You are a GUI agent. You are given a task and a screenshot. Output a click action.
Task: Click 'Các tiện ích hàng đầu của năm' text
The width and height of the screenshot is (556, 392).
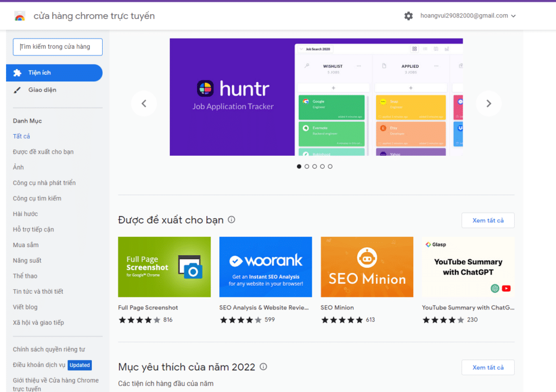(x=166, y=383)
